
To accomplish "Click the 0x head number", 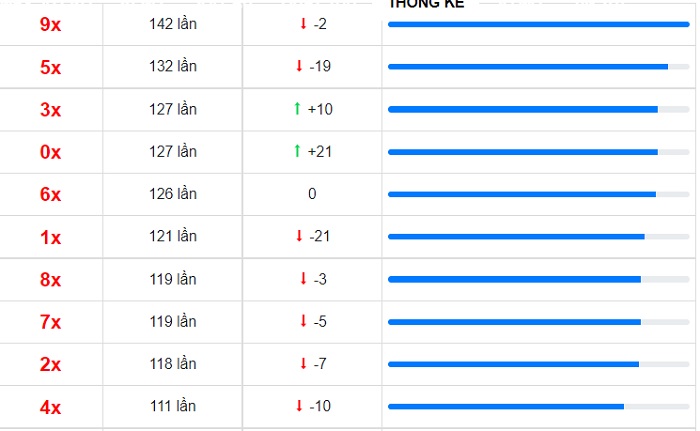I will coord(50,152).
